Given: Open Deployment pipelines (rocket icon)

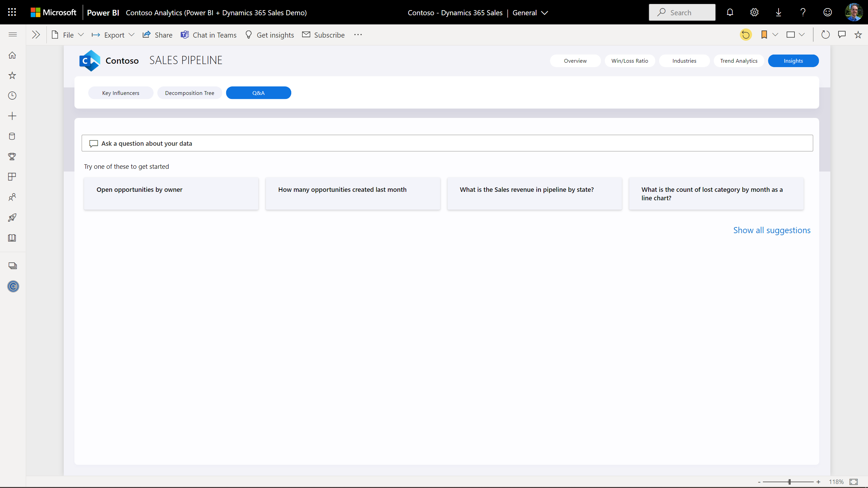Looking at the screenshot, I should click(x=12, y=217).
